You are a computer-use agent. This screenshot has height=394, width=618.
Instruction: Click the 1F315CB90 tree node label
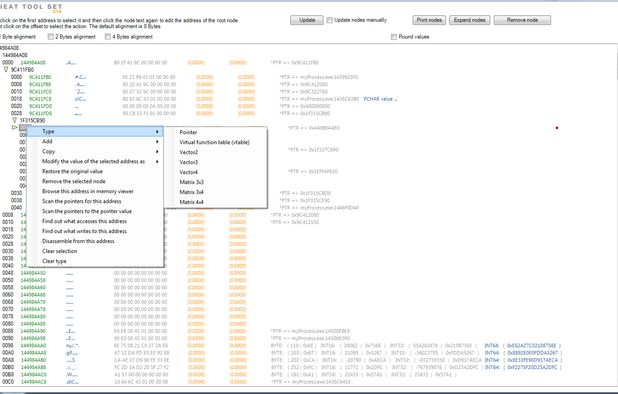[32, 120]
